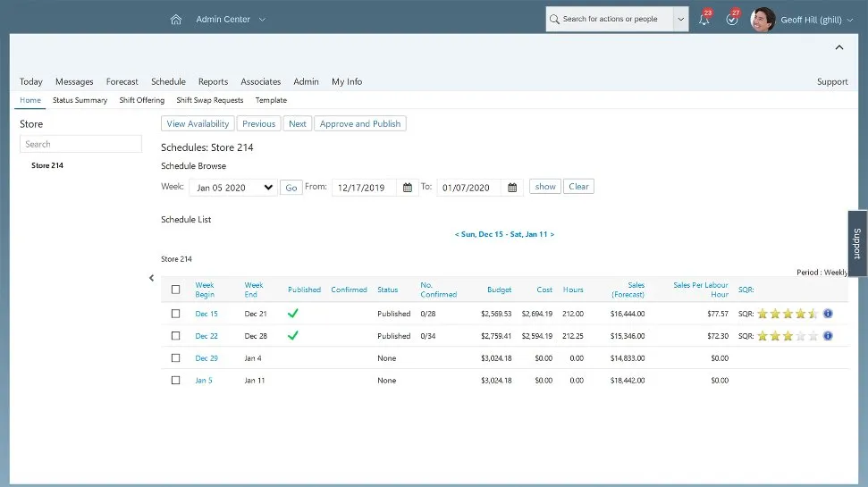Viewport: 868px width, 487px height.
Task: Open the to-do checkmark icon
Action: (732, 20)
